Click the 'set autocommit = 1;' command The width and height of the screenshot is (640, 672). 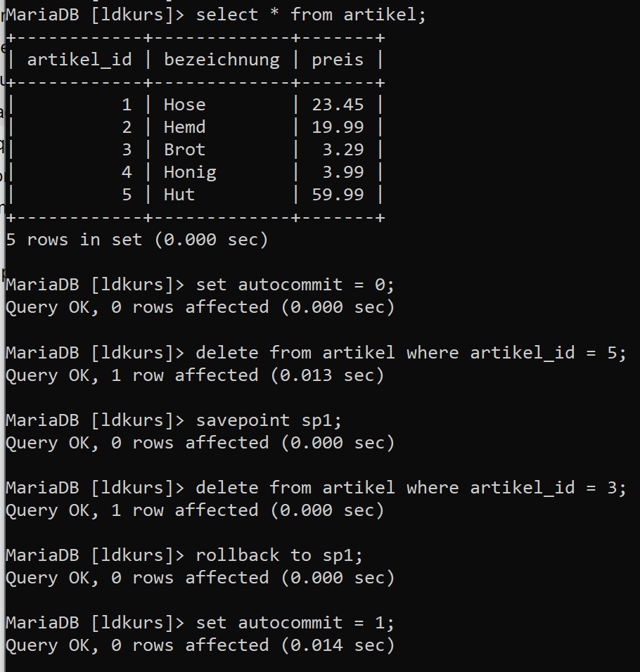[295, 623]
